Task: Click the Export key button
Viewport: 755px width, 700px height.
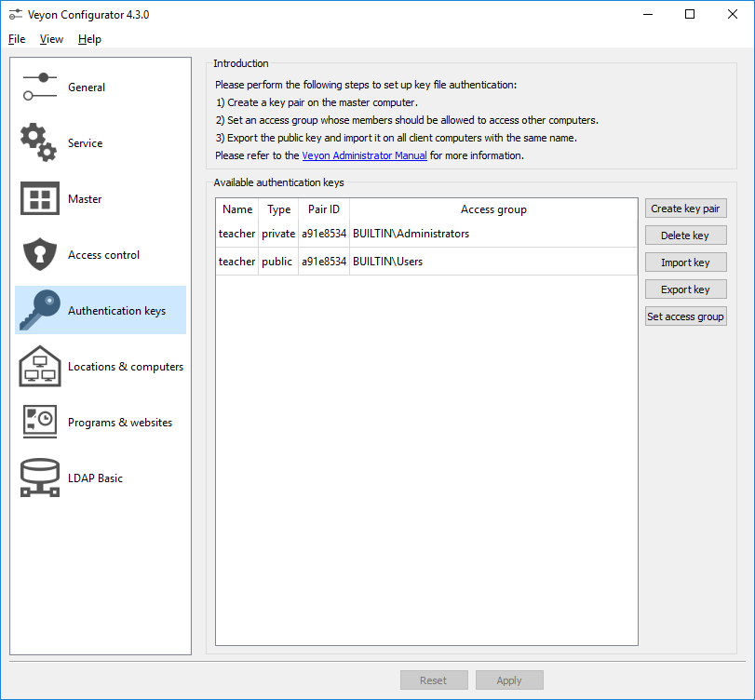Action: [x=685, y=289]
